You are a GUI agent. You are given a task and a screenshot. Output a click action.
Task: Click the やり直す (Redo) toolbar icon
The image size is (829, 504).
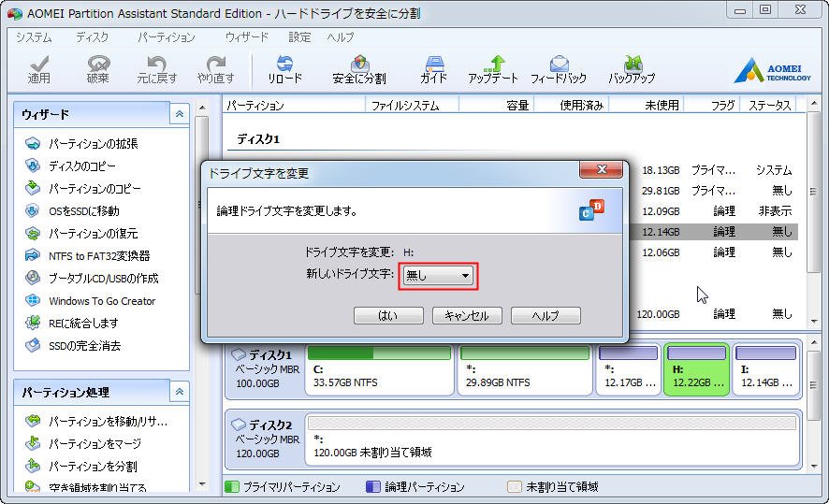[215, 70]
